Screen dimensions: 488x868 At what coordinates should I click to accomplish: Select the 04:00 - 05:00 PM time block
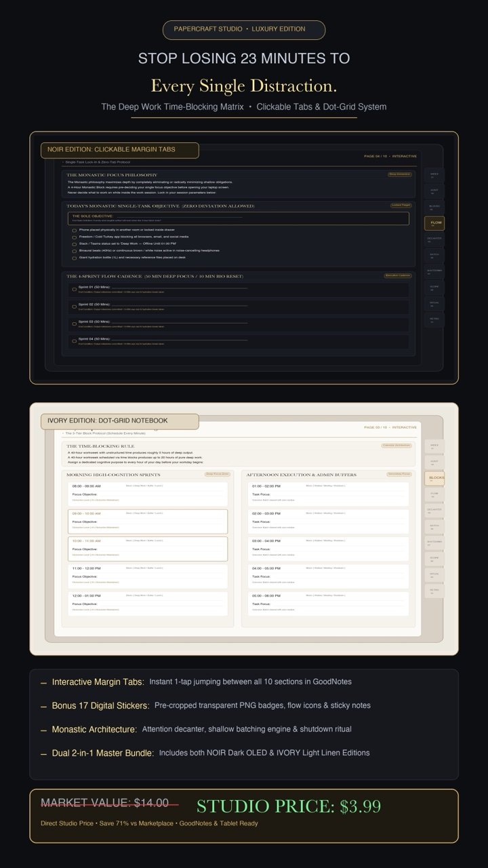[x=329, y=575]
